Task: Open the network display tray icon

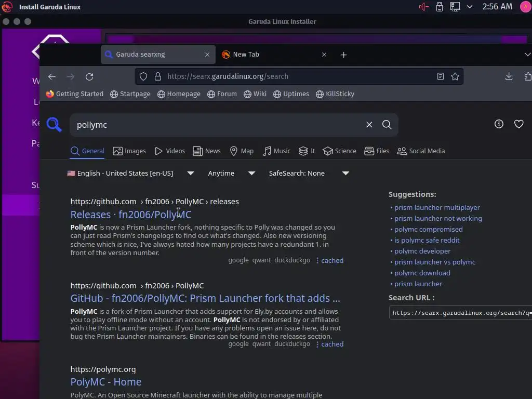Action: point(455,7)
